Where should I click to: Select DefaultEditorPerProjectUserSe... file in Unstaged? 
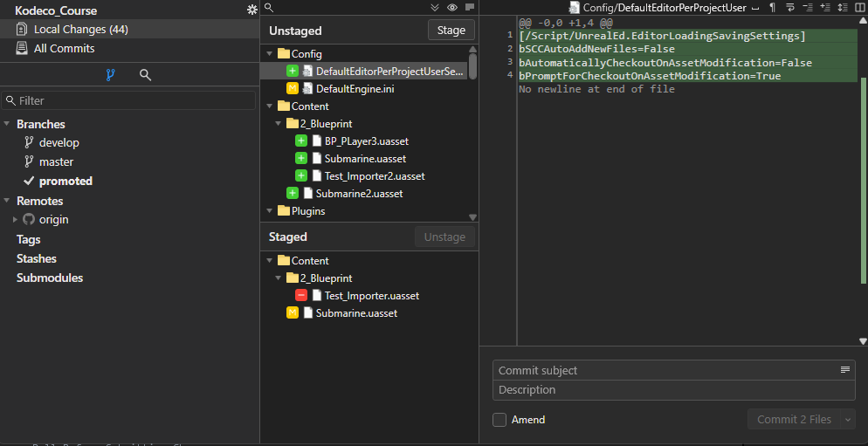364,72
